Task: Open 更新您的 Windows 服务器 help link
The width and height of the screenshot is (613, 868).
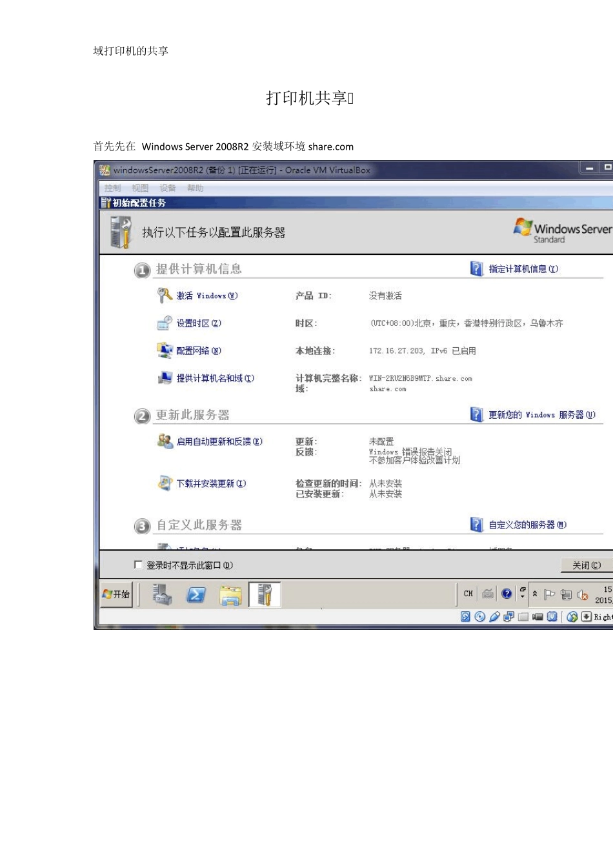Action: point(542,415)
